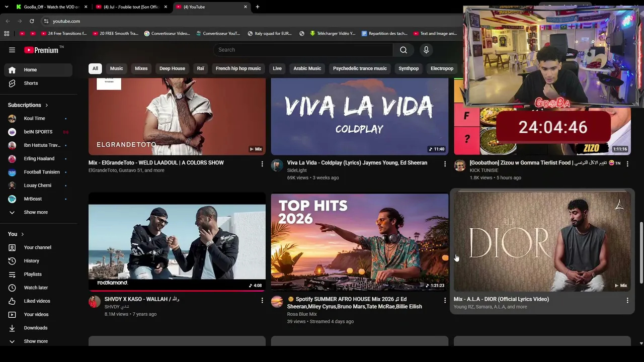Play the SHVDY X KASO video thumbnail
The image size is (644, 362).
(x=177, y=242)
